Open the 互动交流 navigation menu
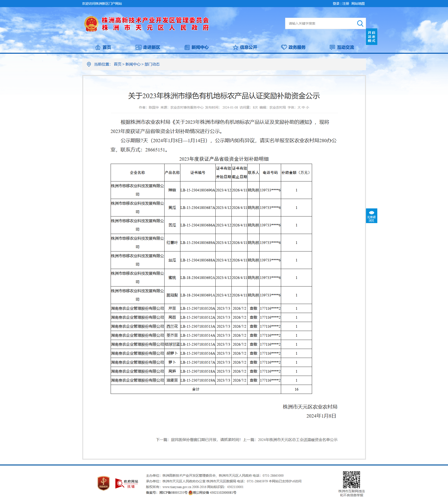Image resolution: width=448 pixels, height=502 pixels. [345, 47]
